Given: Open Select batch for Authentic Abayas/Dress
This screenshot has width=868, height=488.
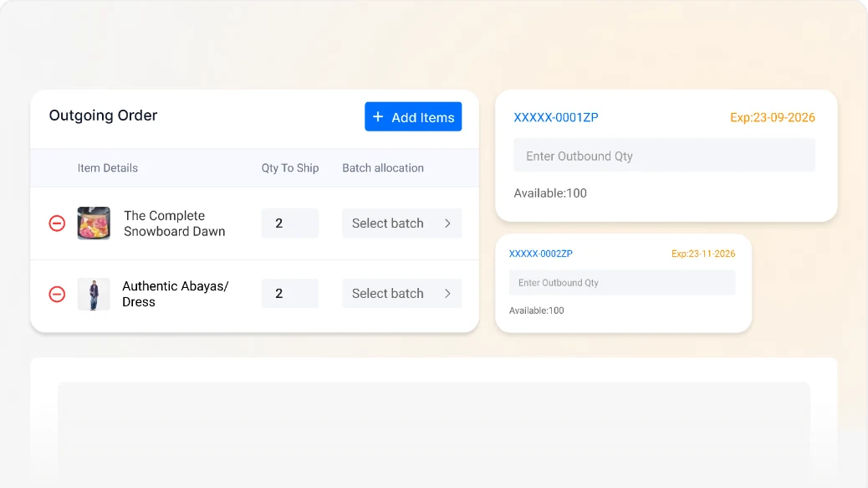Looking at the screenshot, I should click(x=402, y=294).
